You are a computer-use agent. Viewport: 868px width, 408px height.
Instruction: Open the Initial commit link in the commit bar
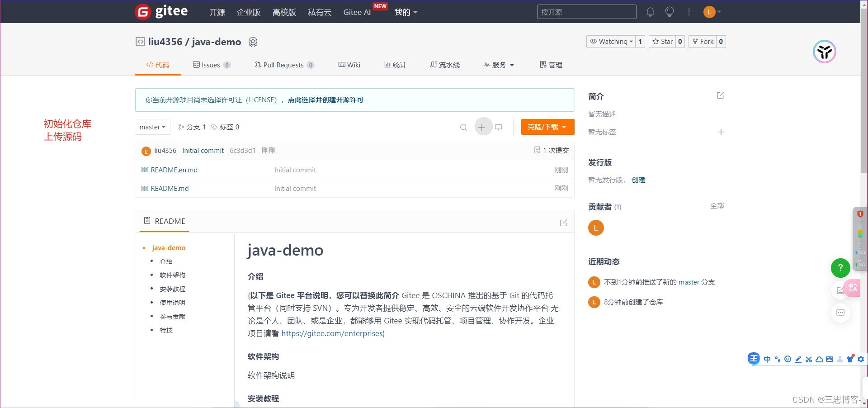point(203,151)
